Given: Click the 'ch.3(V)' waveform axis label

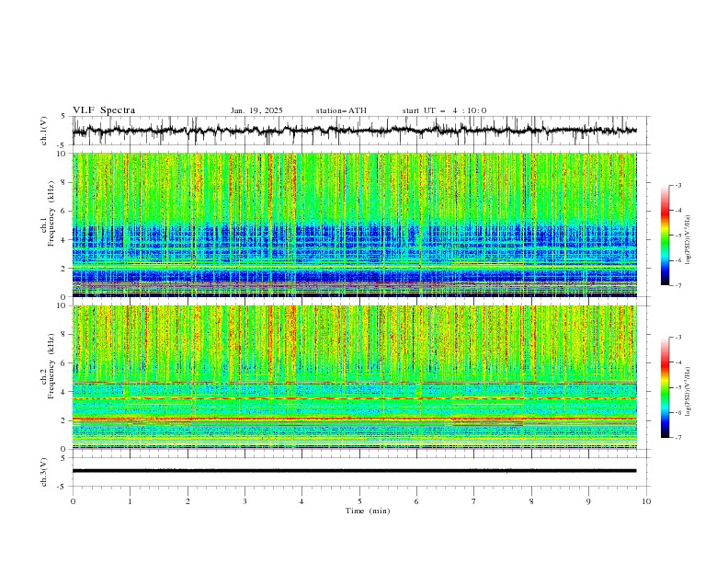Looking at the screenshot, I should point(44,473).
